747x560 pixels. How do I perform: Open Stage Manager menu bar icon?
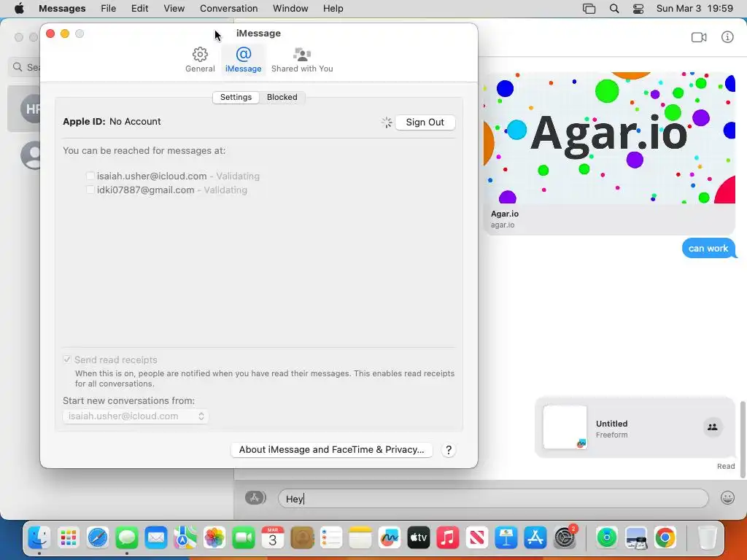[589, 9]
